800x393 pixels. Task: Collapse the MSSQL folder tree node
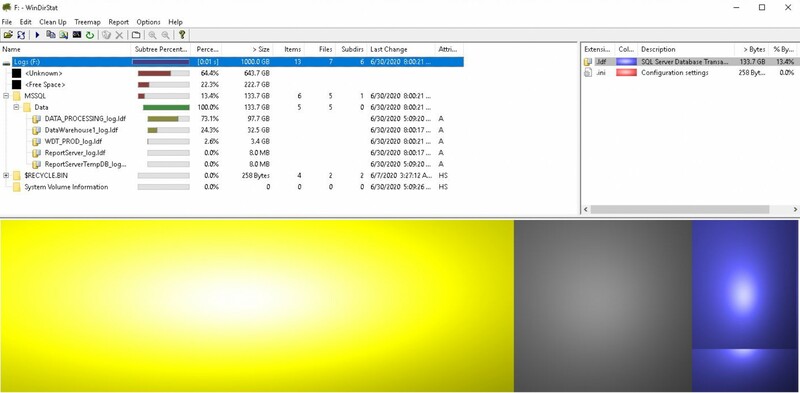6,96
